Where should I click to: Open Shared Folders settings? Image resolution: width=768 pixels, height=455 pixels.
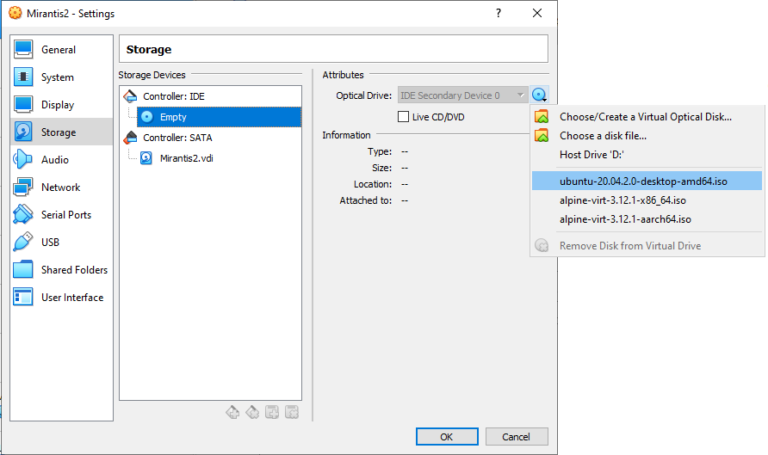(73, 270)
